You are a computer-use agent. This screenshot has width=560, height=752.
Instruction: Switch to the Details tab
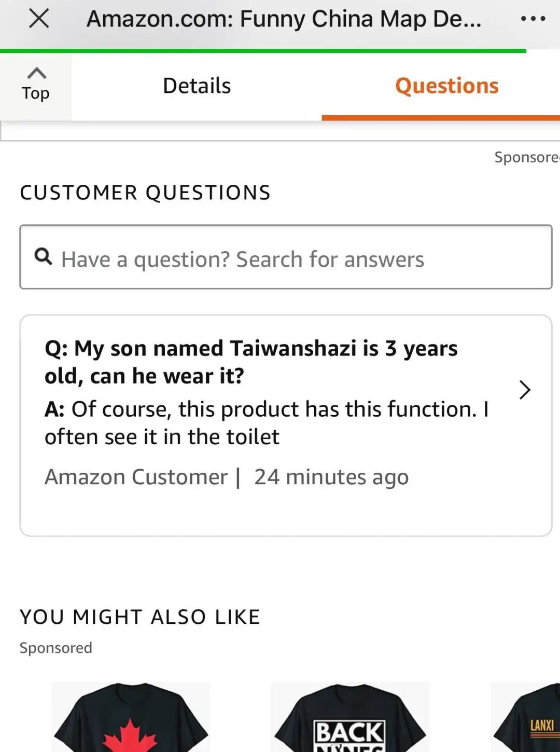click(x=197, y=86)
